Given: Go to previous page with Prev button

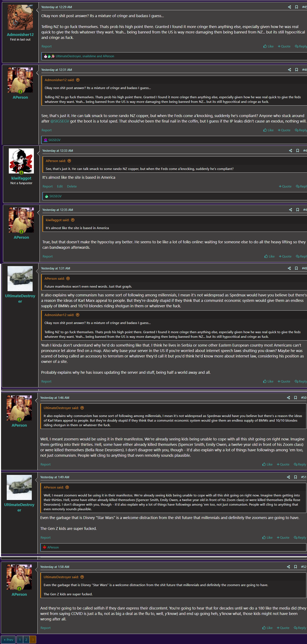Looking at the screenshot, I should tap(9, 640).
